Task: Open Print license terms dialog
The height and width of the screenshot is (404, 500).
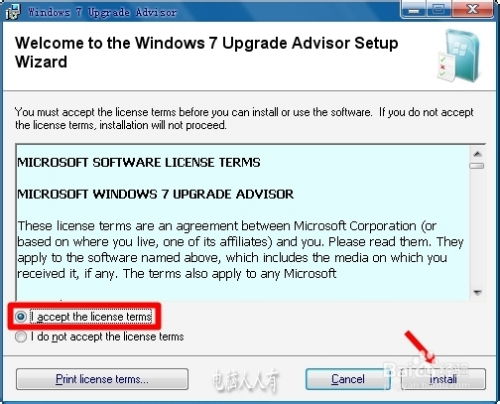Action: [x=102, y=379]
